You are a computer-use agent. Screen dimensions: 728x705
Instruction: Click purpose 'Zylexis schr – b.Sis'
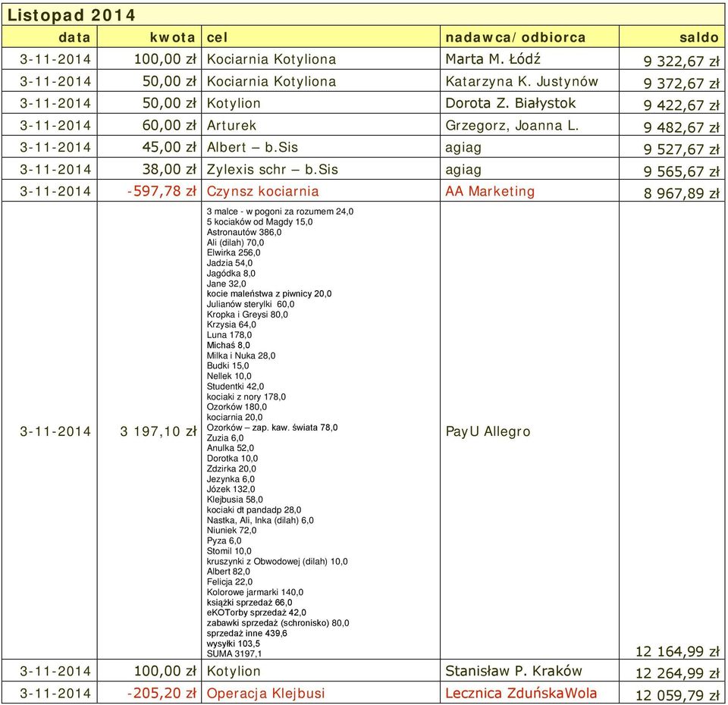tap(272, 169)
